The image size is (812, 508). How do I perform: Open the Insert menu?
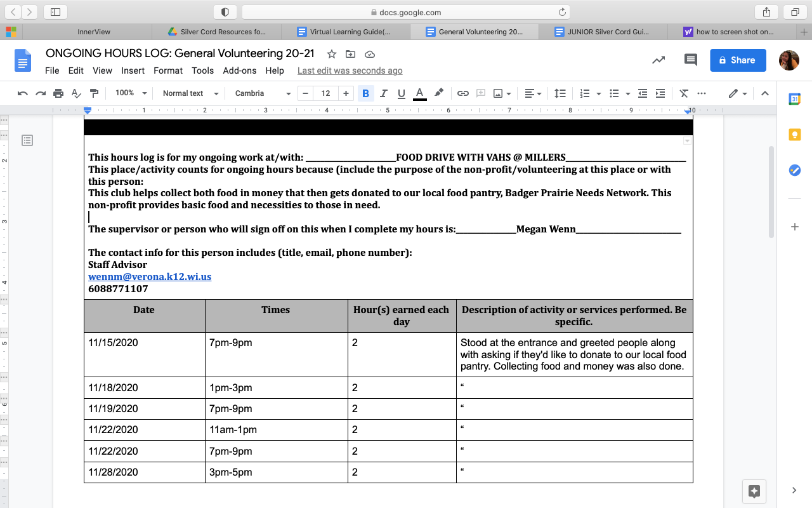(133, 70)
